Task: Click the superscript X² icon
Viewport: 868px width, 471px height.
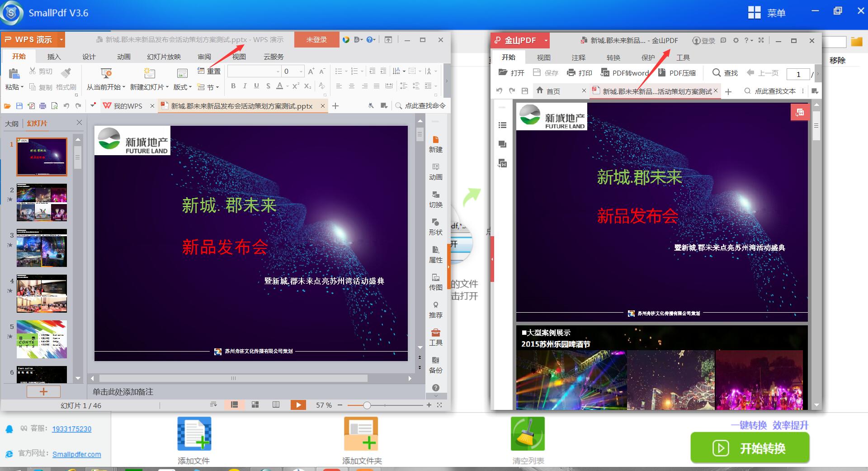Action: click(x=296, y=86)
